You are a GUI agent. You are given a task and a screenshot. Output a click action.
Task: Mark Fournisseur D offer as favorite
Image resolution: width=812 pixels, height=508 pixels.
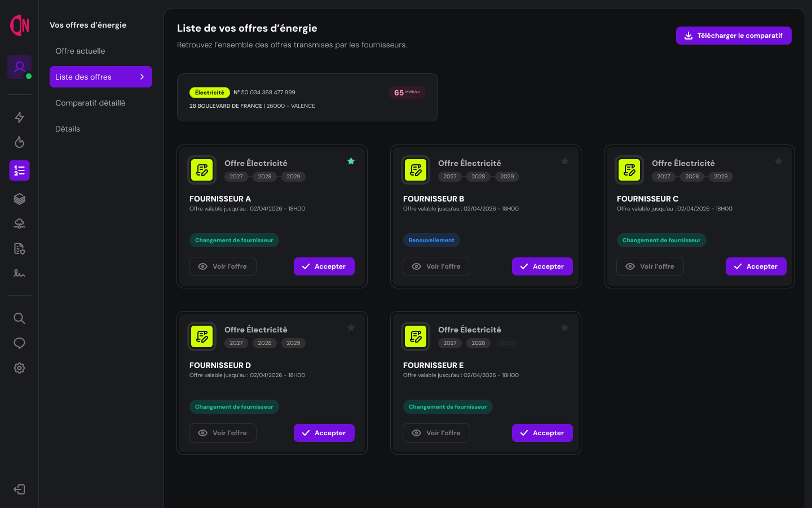tap(351, 327)
